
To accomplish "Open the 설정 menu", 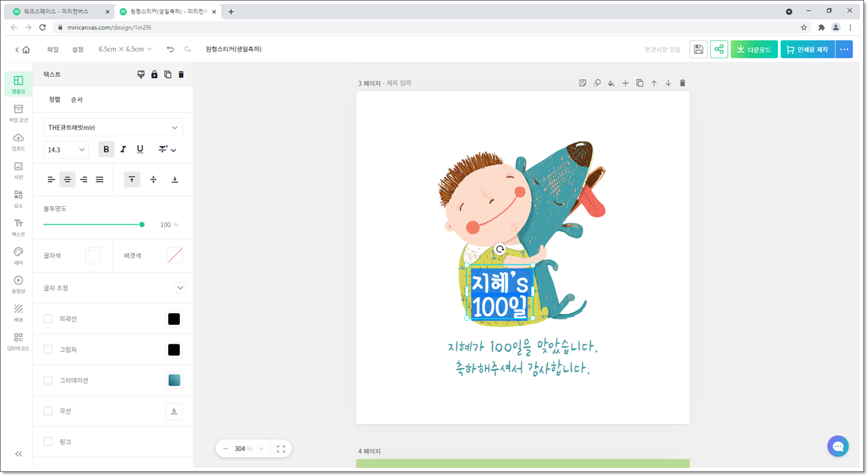I will 78,49.
